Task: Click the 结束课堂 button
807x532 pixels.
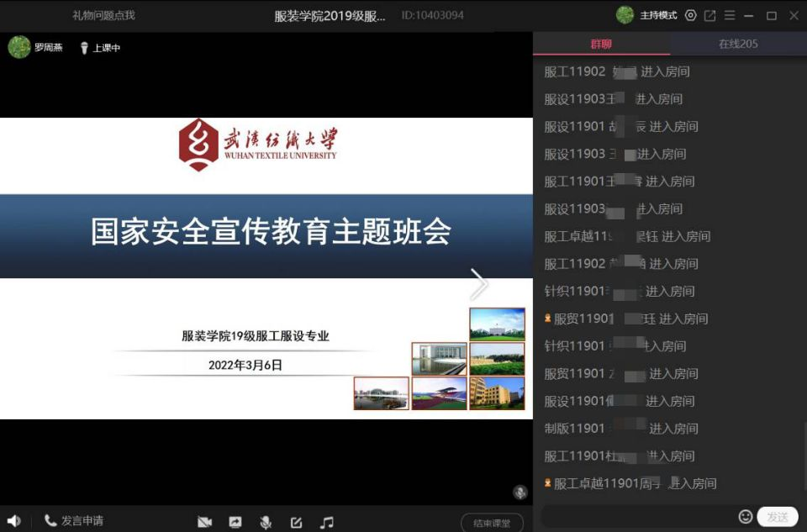Action: pos(492,523)
